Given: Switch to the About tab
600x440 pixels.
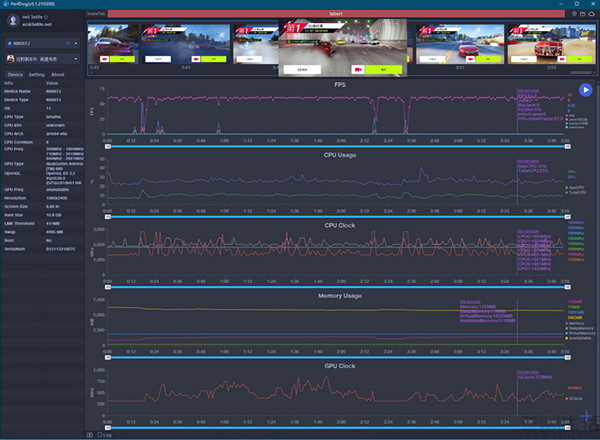Looking at the screenshot, I should tap(58, 74).
